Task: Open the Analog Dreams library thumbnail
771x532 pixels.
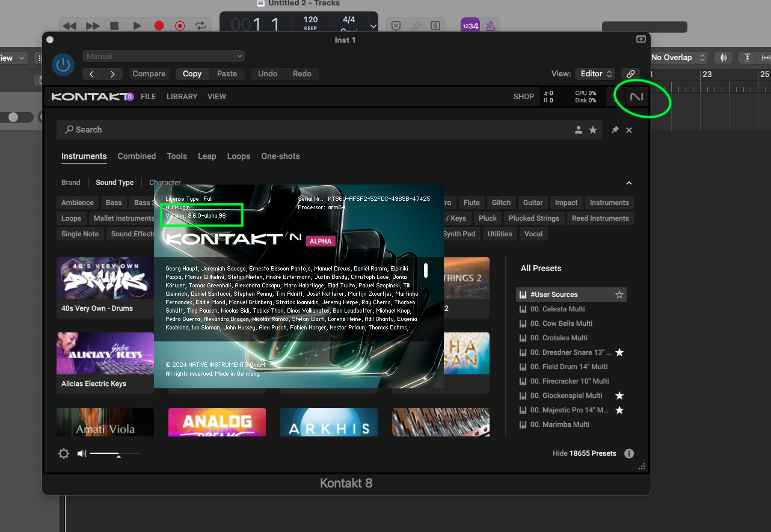Action: coord(217,422)
